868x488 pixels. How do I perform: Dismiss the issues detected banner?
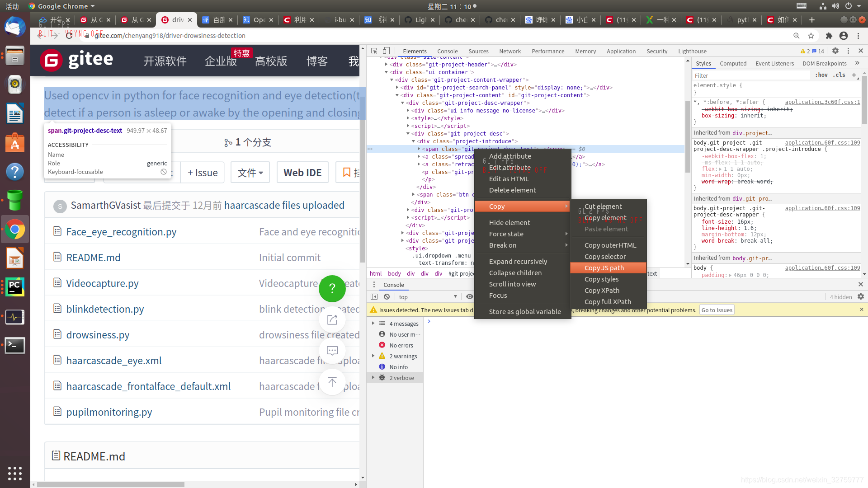[x=861, y=310]
